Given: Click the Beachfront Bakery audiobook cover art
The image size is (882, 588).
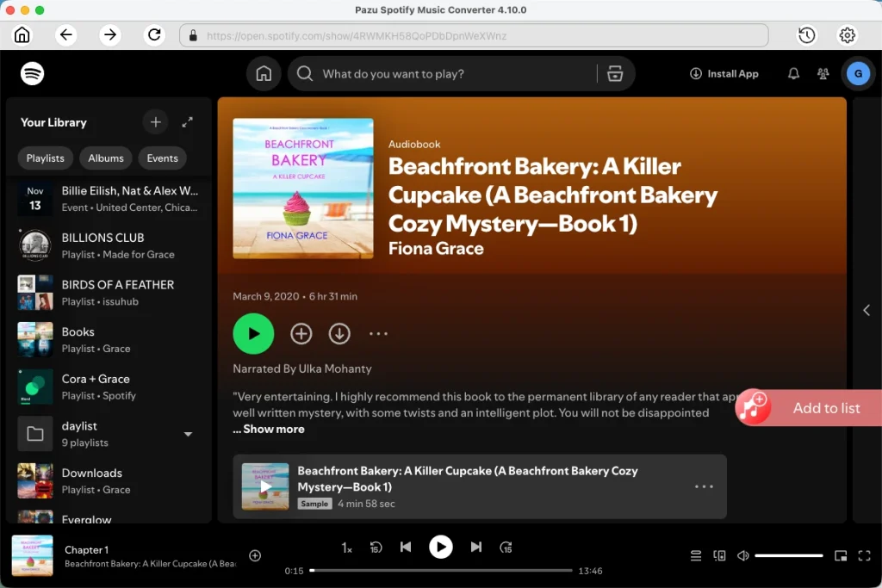Looking at the screenshot, I should click(302, 189).
